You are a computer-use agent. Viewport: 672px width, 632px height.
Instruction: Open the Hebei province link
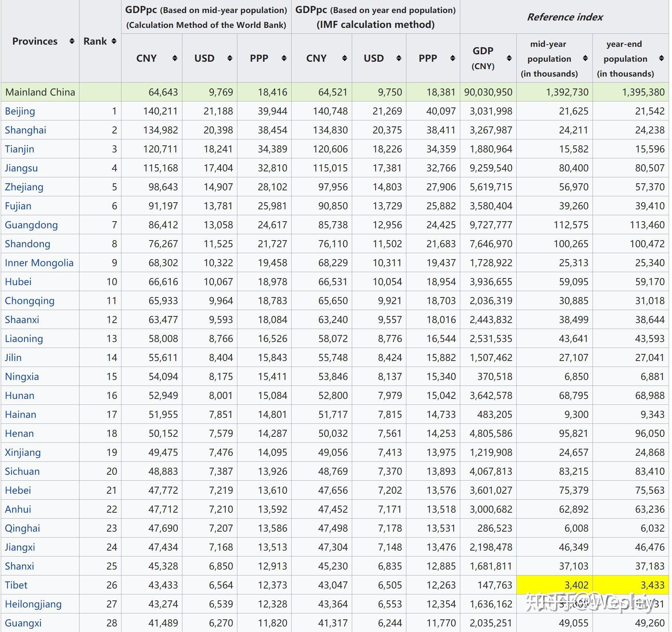click(18, 490)
